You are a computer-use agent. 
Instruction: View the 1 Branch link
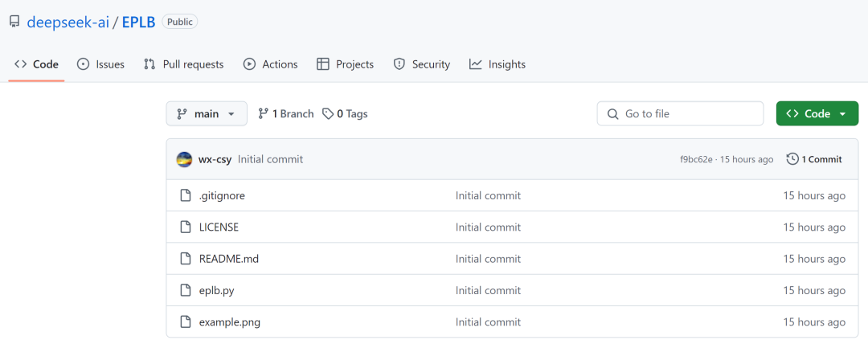click(286, 114)
